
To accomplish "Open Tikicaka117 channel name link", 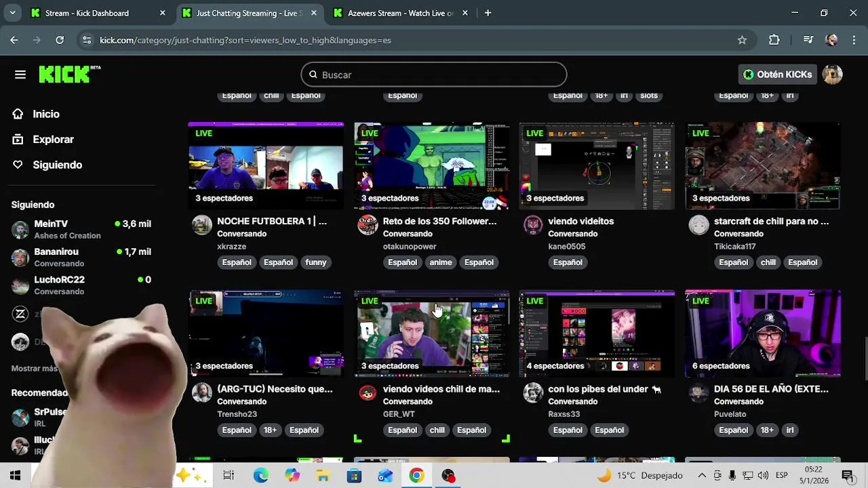I will point(734,247).
